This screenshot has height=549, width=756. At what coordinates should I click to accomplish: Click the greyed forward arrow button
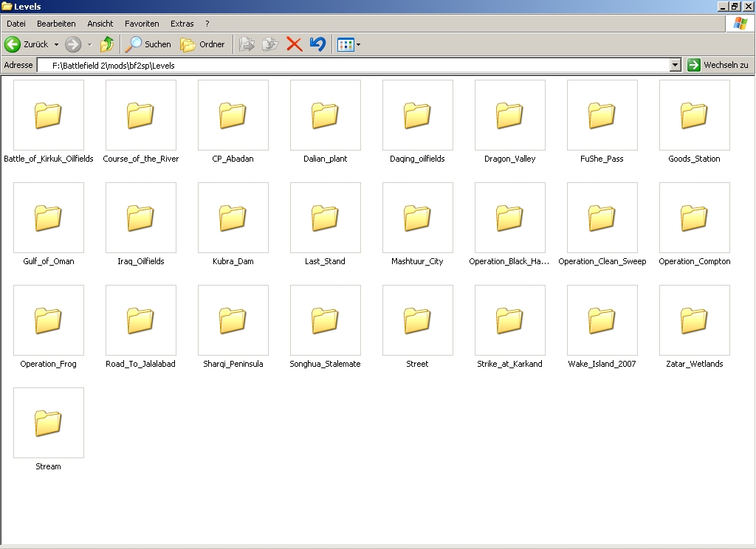click(73, 44)
